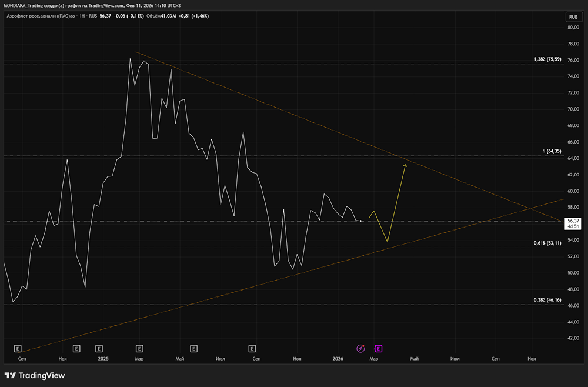Click the Аэрофлот symbol name in the legend

coord(41,16)
